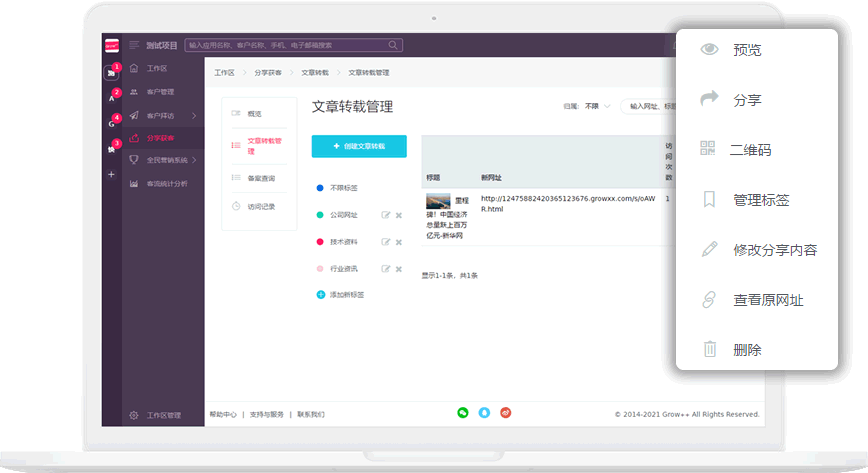Click 删除 delete in the popup menu
The image size is (868, 473).
pyautogui.click(x=746, y=350)
